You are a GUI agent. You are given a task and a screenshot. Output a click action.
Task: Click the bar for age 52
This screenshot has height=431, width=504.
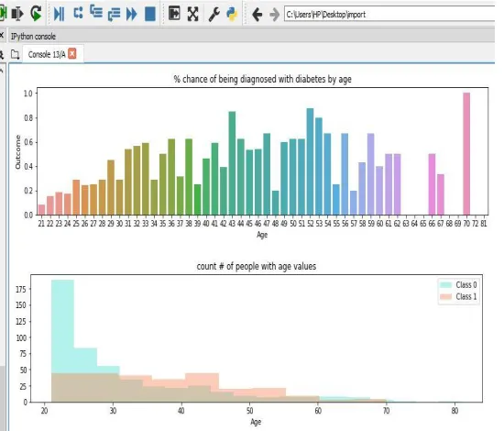tap(310, 161)
